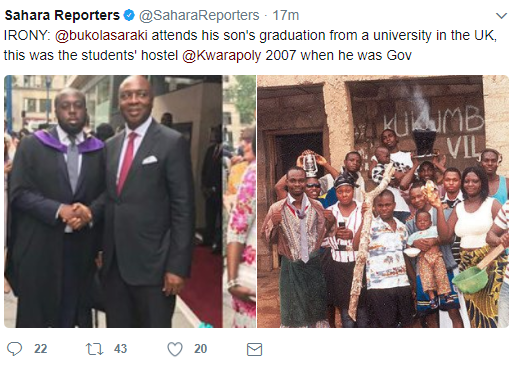Open the @bukolasaraki mention

[101, 35]
